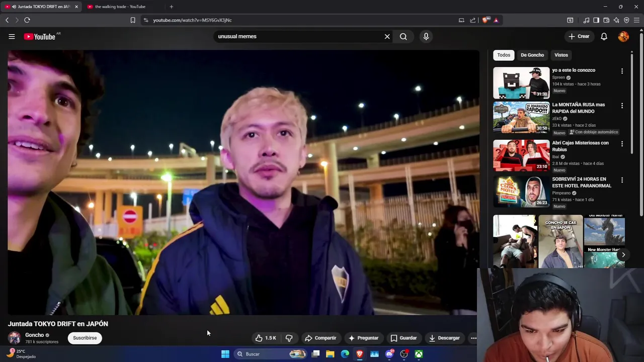
Task: Click the URL address bar
Action: click(302, 20)
